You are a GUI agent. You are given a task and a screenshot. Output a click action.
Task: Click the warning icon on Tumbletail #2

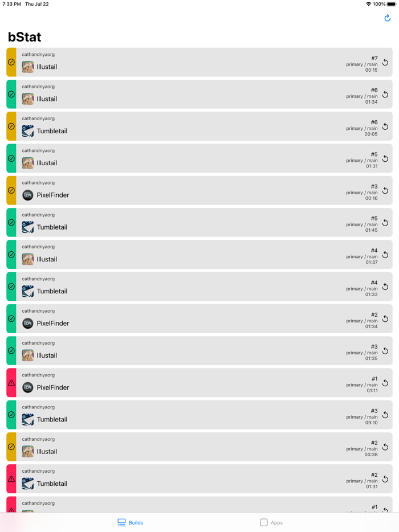[11, 479]
